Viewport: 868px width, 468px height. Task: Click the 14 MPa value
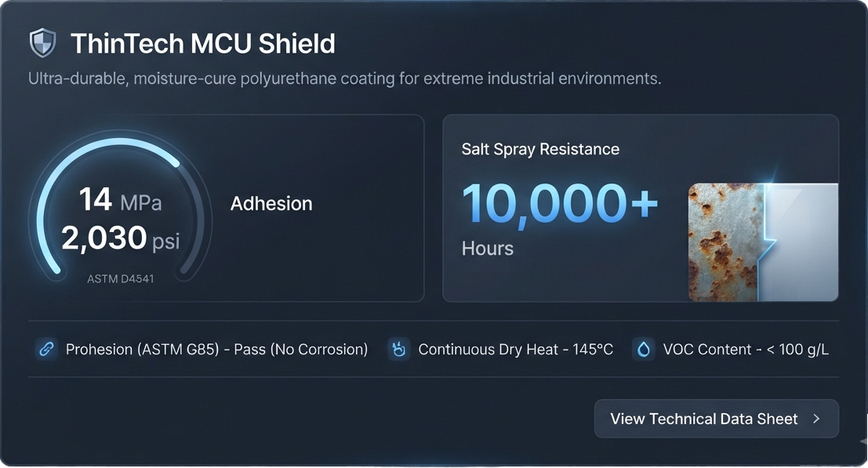click(120, 200)
